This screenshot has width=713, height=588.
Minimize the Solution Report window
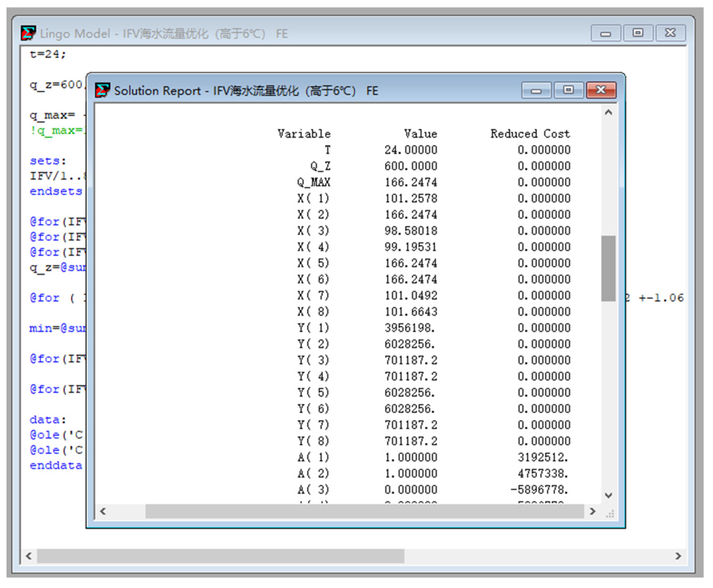pos(536,90)
